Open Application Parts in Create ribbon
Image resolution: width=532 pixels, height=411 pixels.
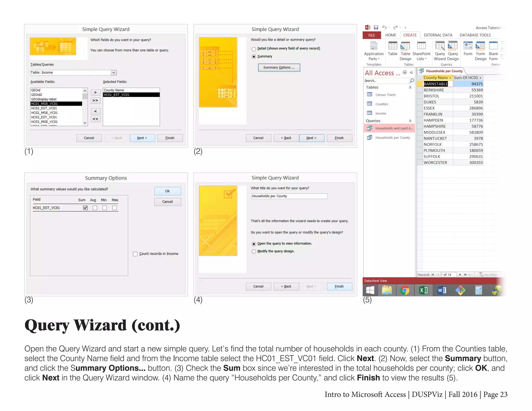pos(374,51)
